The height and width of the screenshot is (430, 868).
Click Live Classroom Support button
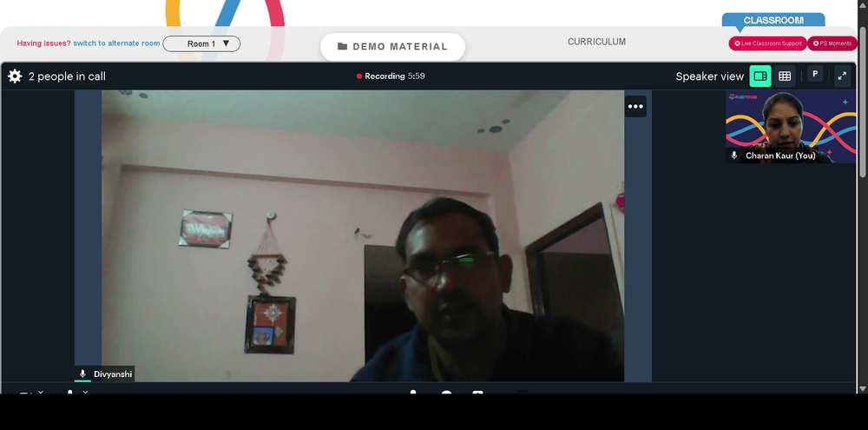[x=768, y=43]
